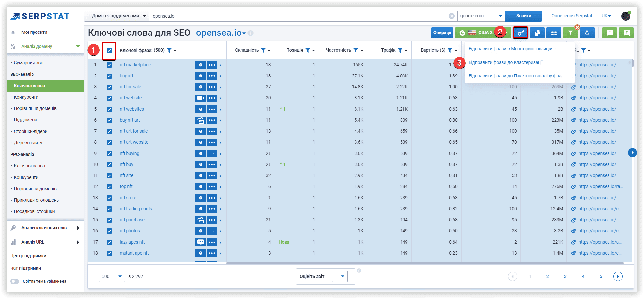
Task: Uncheck the nft websites row checkbox
Action: coord(109,109)
